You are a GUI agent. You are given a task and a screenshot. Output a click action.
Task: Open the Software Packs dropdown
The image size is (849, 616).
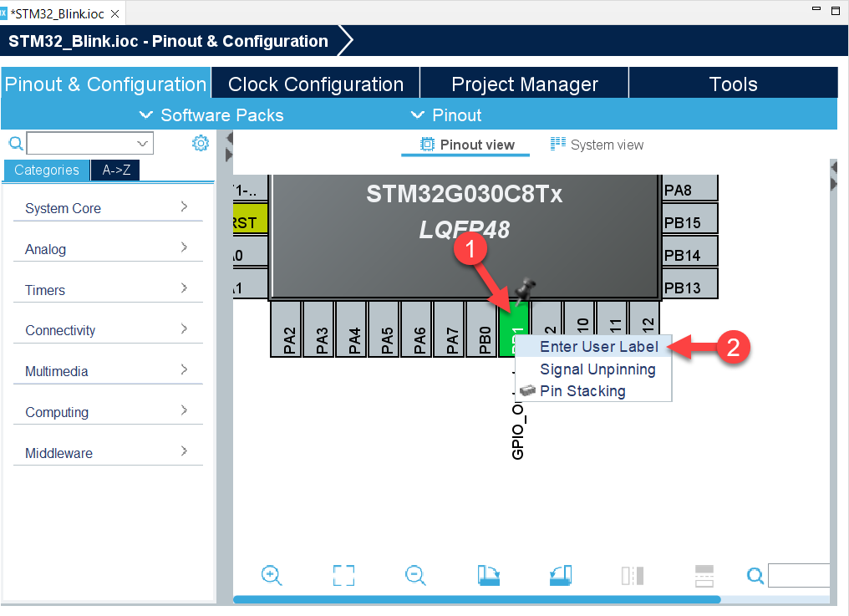coord(211,115)
